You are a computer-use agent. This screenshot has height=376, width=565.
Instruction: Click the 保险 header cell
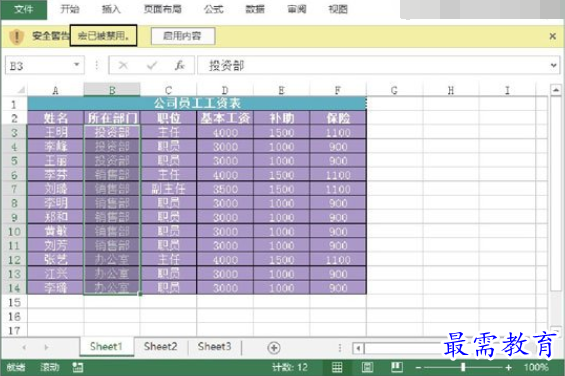point(338,118)
